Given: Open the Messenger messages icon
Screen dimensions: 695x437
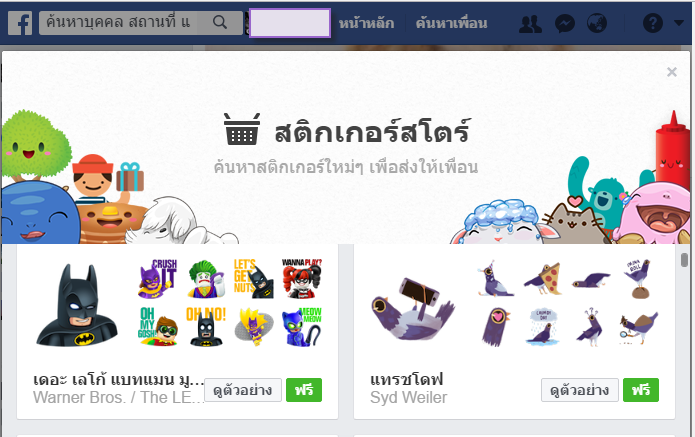Looking at the screenshot, I should click(x=565, y=23).
